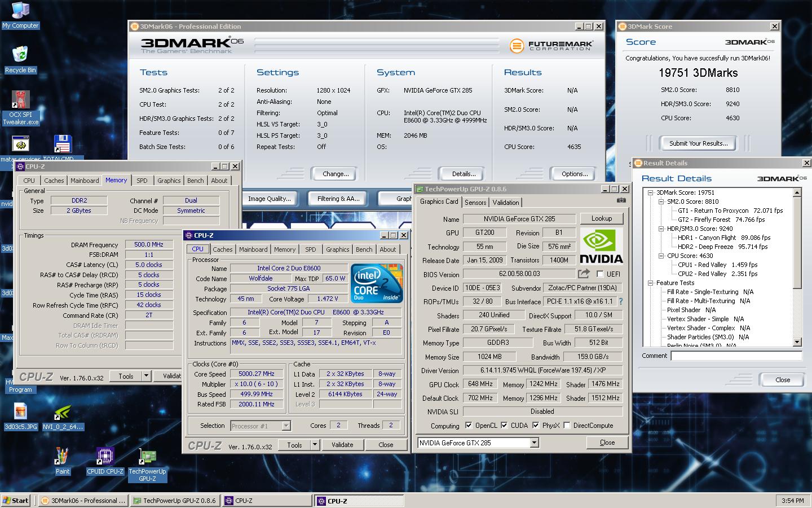Select the matar services desktop icon

[20, 148]
